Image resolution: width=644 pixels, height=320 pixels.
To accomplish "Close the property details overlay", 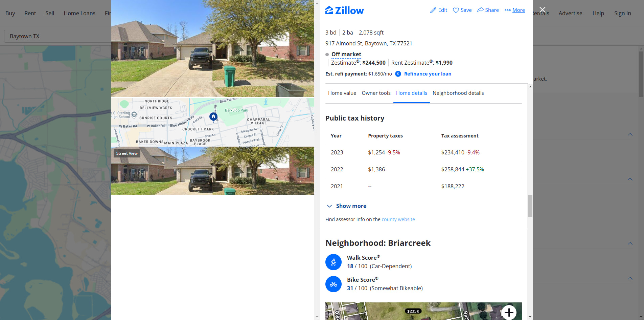I will [x=543, y=10].
